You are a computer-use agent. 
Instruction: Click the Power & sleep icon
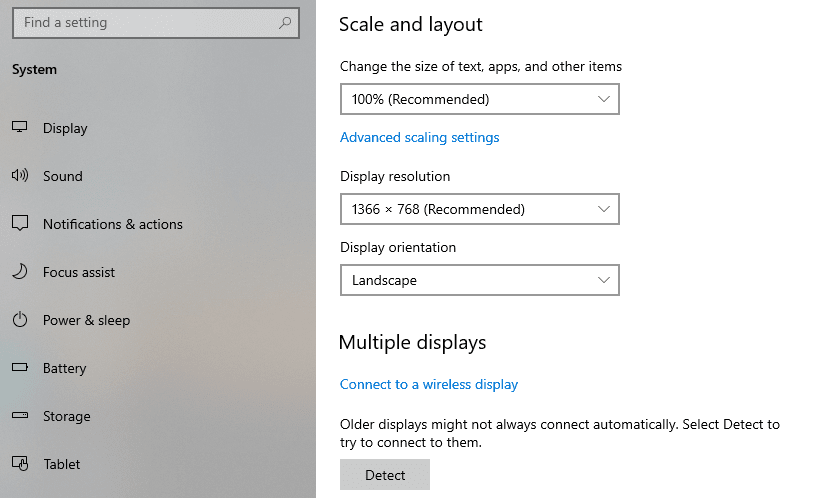pos(19,320)
